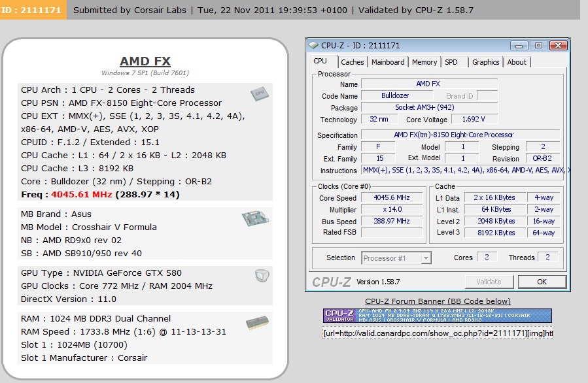Click the OK button in CPU-Z

pyautogui.click(x=542, y=282)
